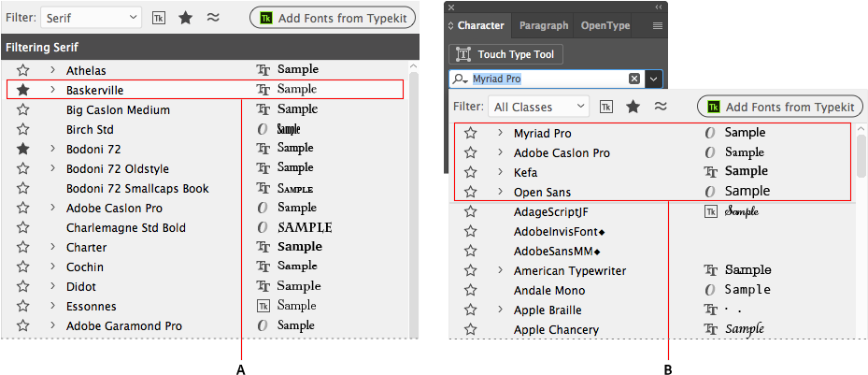This screenshot has height=375, width=868.
Task: Star the Essonnes font
Action: click(x=22, y=307)
